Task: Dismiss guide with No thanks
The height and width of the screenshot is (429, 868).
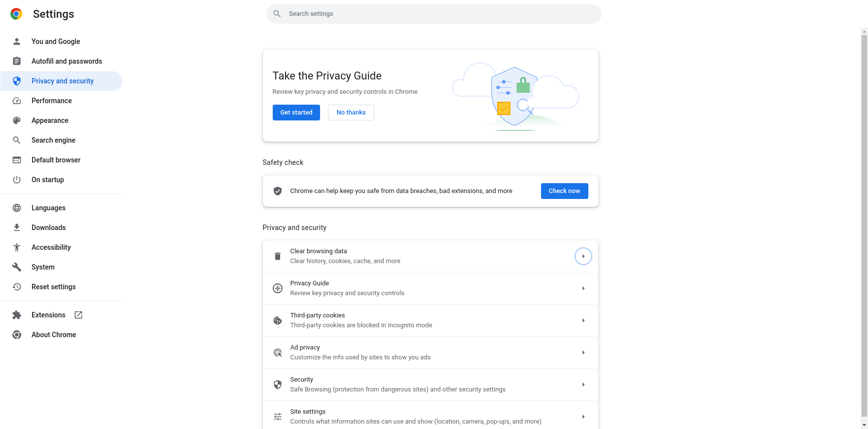Action: click(351, 113)
